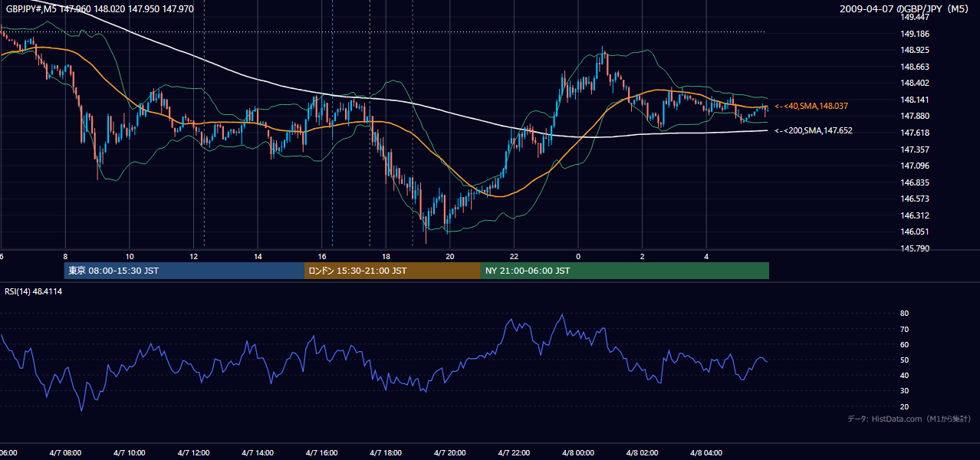Click hour tick 10 under main chart
The width and height of the screenshot is (980, 460).
pos(130,256)
